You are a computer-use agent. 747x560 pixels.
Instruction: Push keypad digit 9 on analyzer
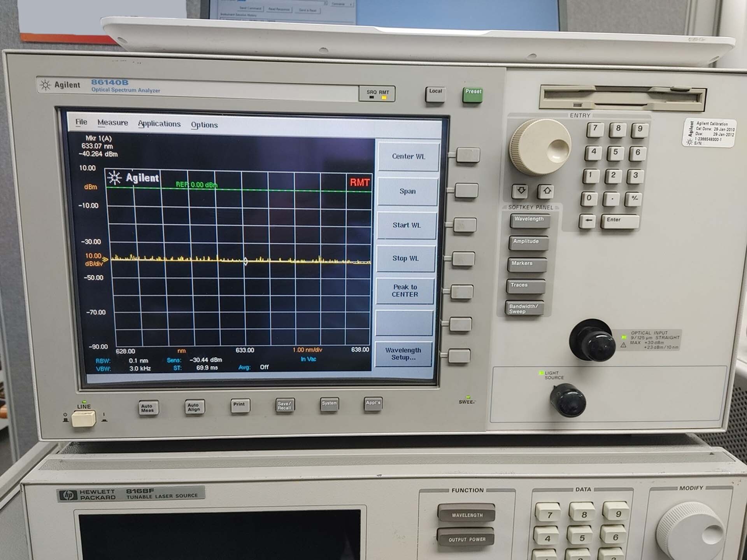[640, 131]
